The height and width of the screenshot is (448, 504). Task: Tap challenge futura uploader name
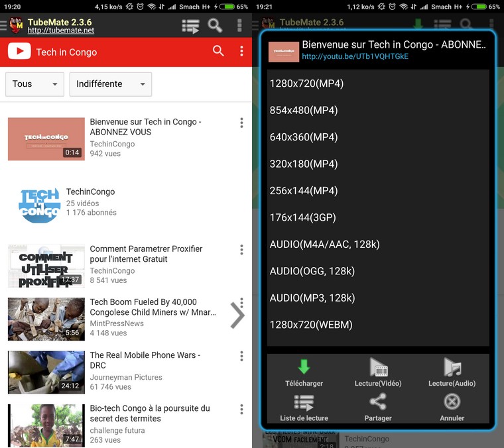[117, 430]
